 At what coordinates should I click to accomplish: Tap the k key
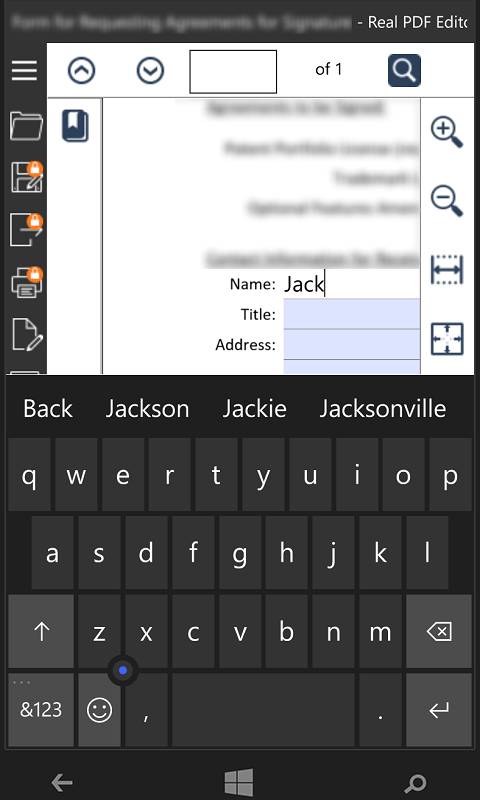click(x=380, y=553)
